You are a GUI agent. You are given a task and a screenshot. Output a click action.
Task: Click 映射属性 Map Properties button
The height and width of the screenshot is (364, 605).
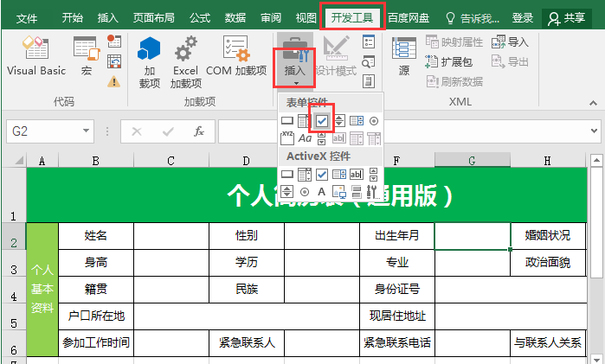tap(454, 42)
